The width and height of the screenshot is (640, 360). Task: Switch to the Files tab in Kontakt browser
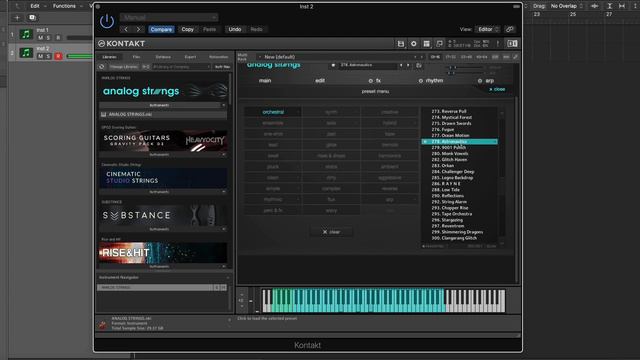136,57
